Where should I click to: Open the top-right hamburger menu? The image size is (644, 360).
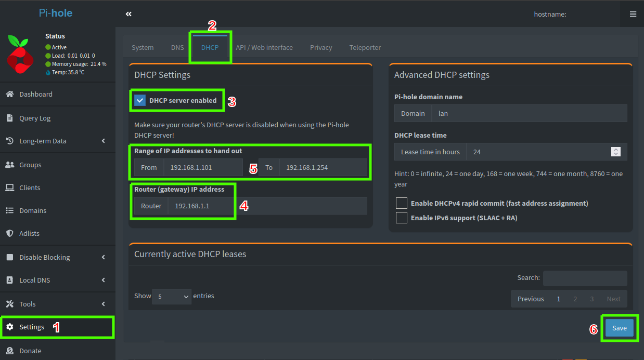click(633, 14)
